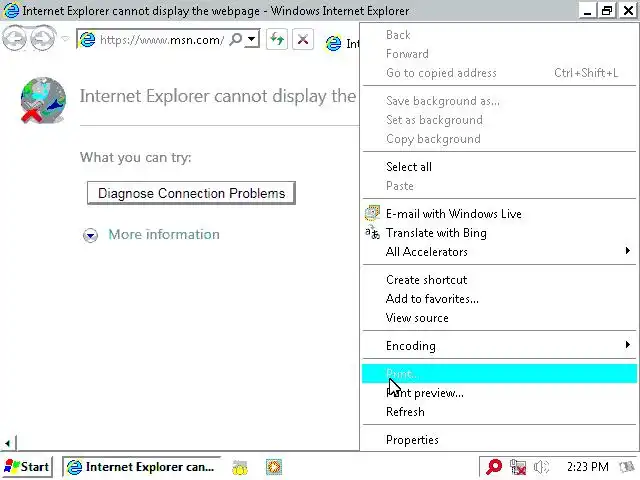Choose Select all from context menu
This screenshot has height=480, width=640.
[499, 167]
